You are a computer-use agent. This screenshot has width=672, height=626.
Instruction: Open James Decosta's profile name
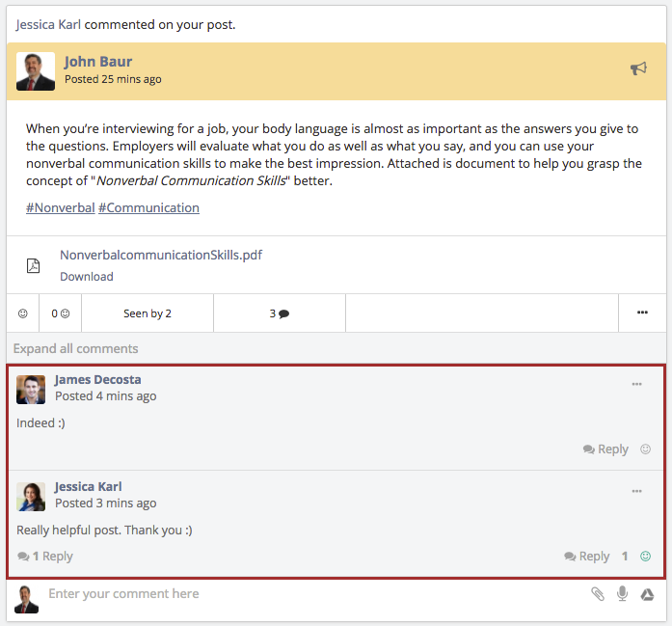click(97, 379)
